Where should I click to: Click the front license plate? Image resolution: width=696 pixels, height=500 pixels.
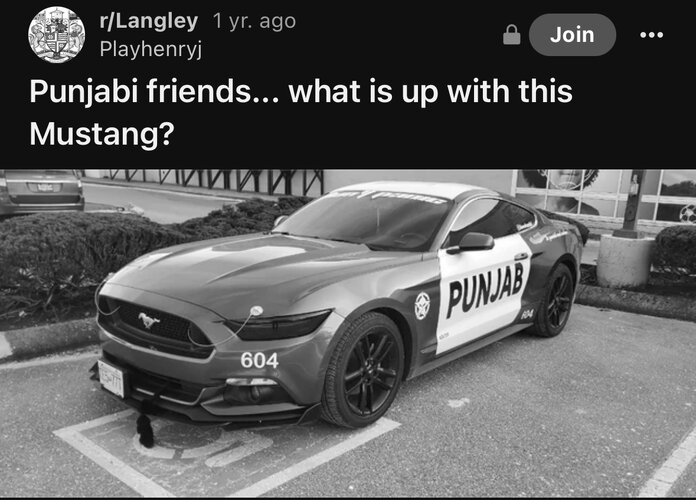tap(111, 378)
